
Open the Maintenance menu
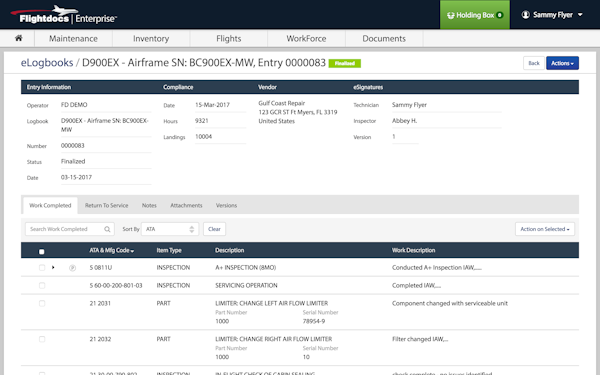point(73,39)
